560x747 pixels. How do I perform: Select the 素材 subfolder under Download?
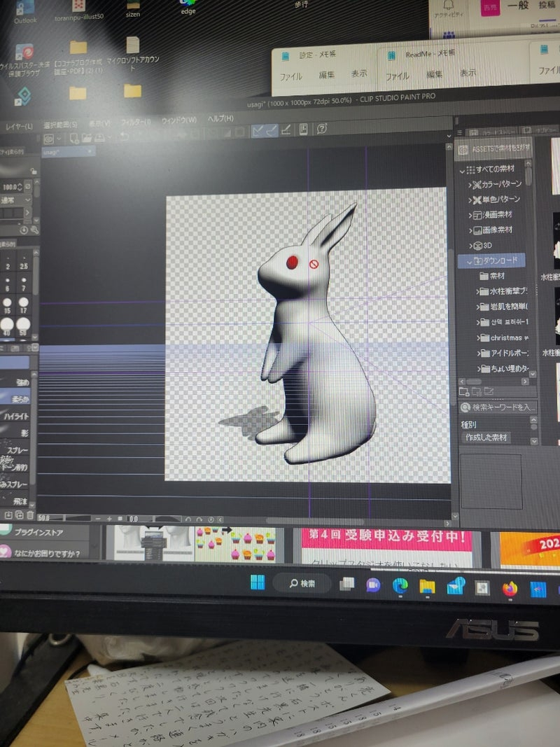(x=492, y=276)
